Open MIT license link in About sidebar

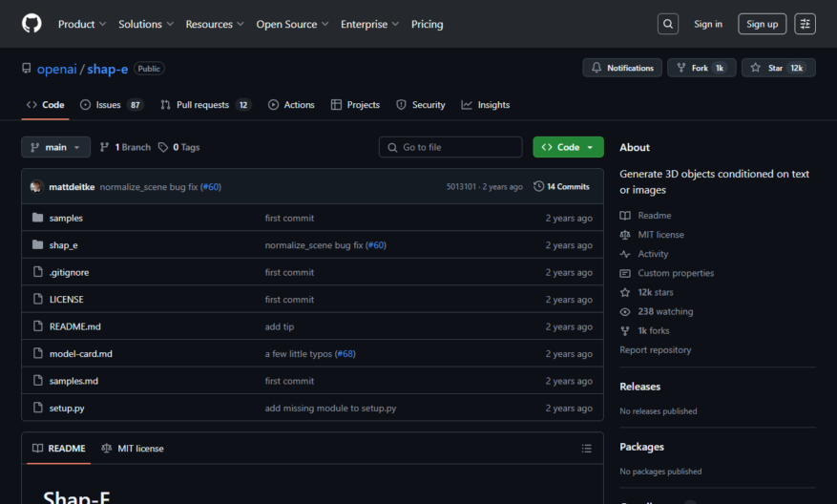[x=652, y=235]
